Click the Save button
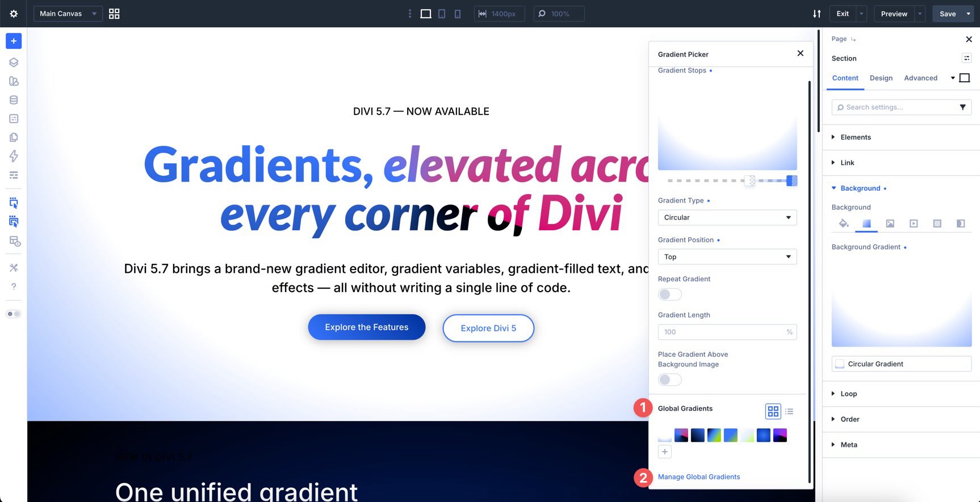Viewport: 980px width, 502px height. point(948,14)
